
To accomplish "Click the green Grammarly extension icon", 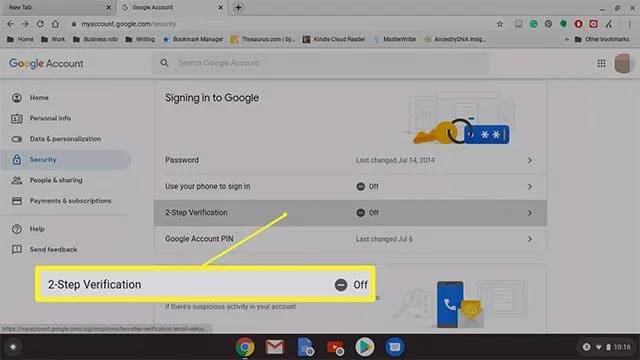I will point(533,24).
